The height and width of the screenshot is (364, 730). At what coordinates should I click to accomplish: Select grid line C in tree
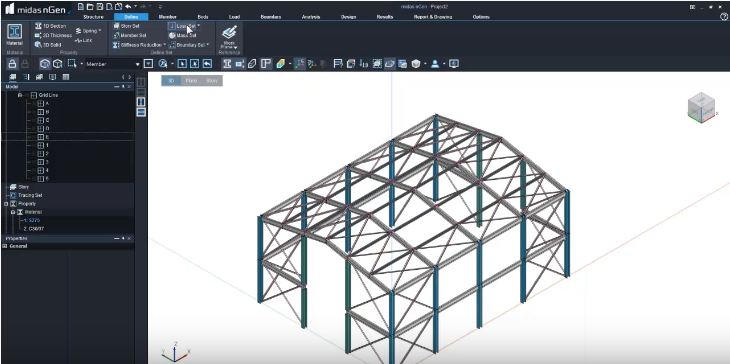pyautogui.click(x=43, y=120)
